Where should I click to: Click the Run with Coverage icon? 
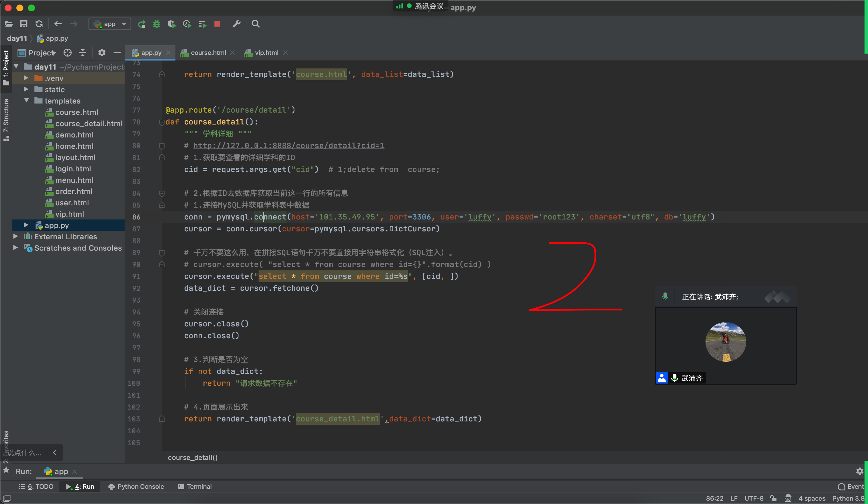[172, 24]
